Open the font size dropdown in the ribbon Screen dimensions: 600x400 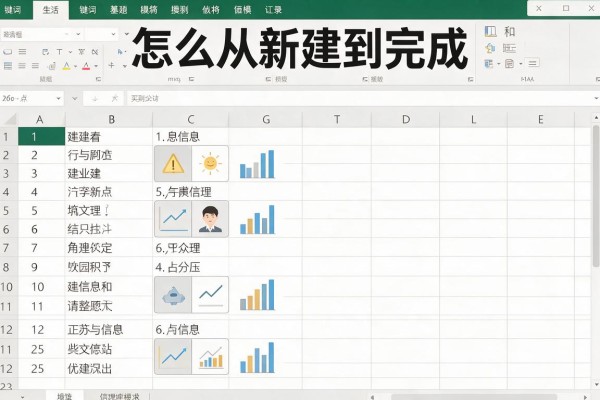[x=113, y=34]
